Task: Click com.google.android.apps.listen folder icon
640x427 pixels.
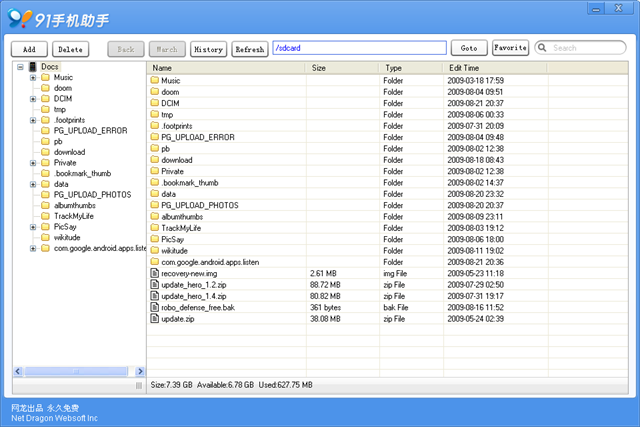Action: (155, 262)
